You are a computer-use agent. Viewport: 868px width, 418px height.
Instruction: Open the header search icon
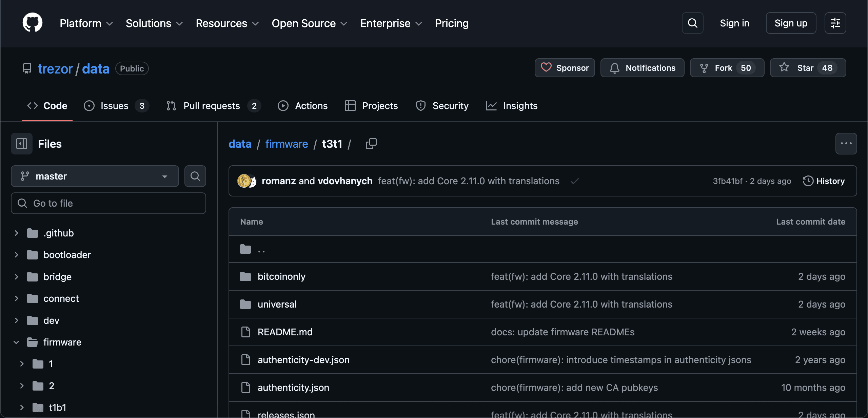[692, 23]
